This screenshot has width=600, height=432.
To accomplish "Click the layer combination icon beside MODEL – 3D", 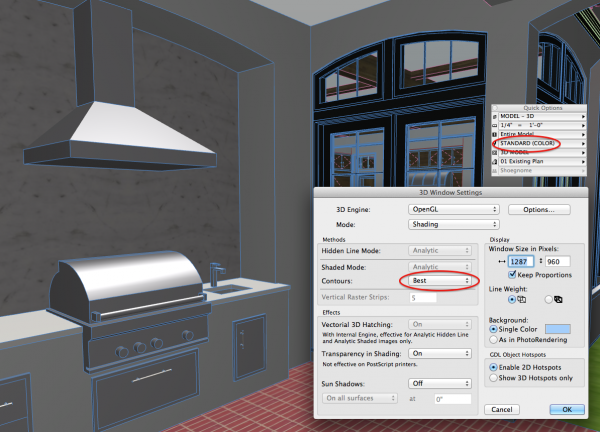I will (x=496, y=118).
